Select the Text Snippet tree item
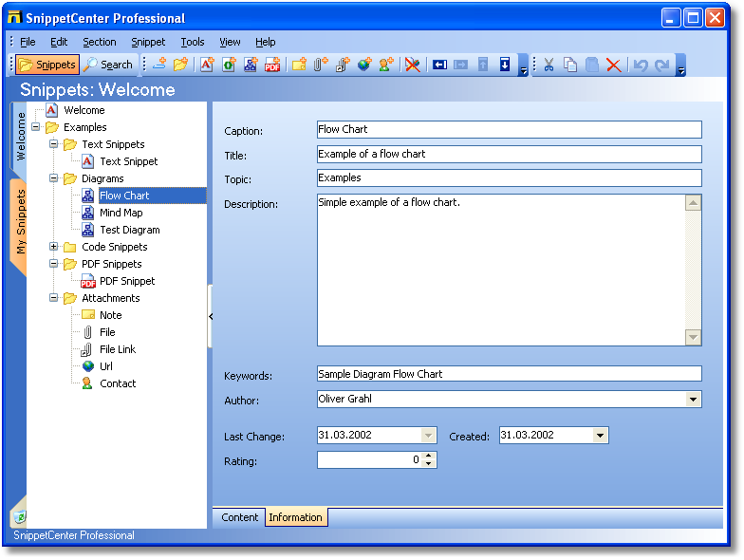 coord(129,161)
